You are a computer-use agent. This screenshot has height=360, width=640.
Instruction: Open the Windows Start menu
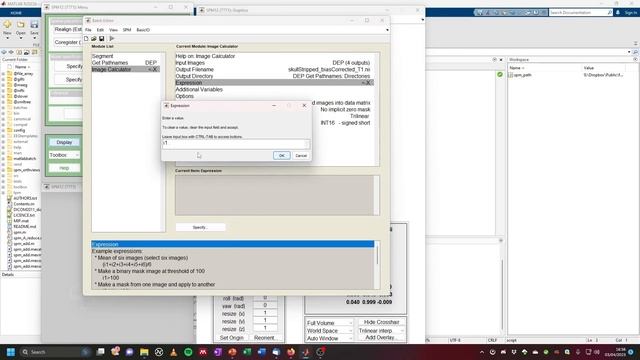click(11, 352)
